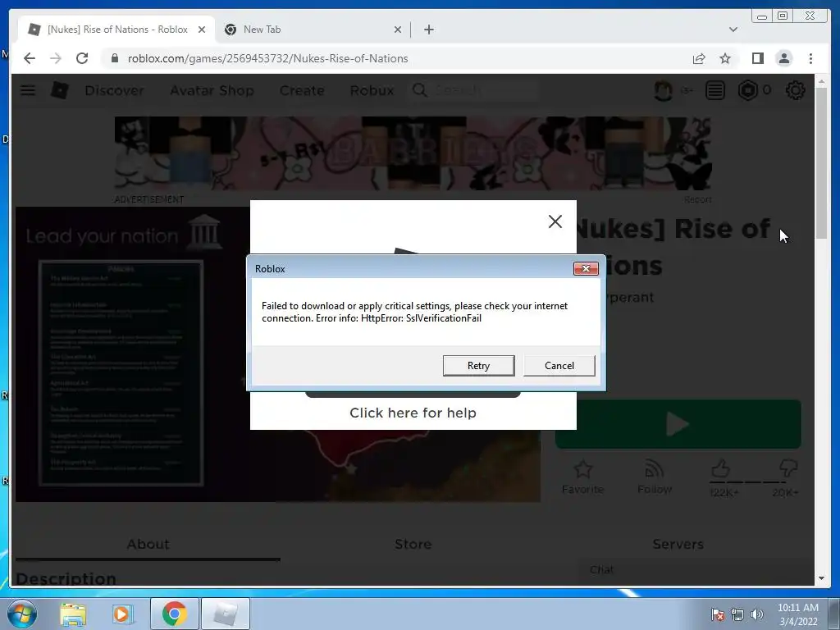The width and height of the screenshot is (840, 630).
Task: Open the Roblox hamburger side menu
Action: 28,90
